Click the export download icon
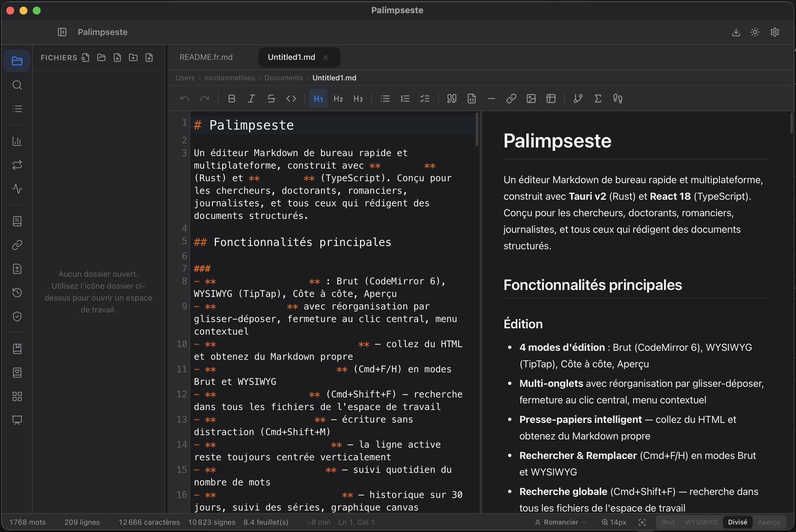 (736, 32)
